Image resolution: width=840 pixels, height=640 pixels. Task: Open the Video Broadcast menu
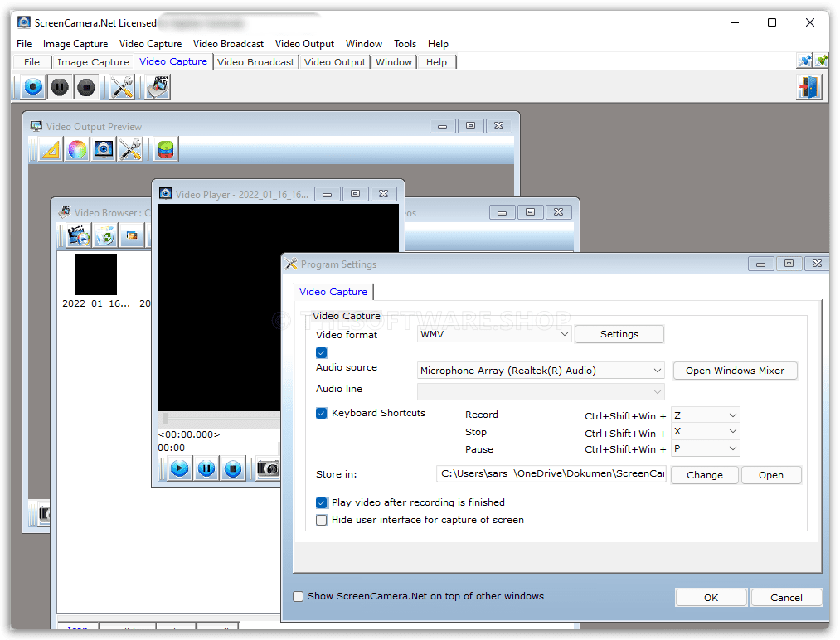coord(228,44)
